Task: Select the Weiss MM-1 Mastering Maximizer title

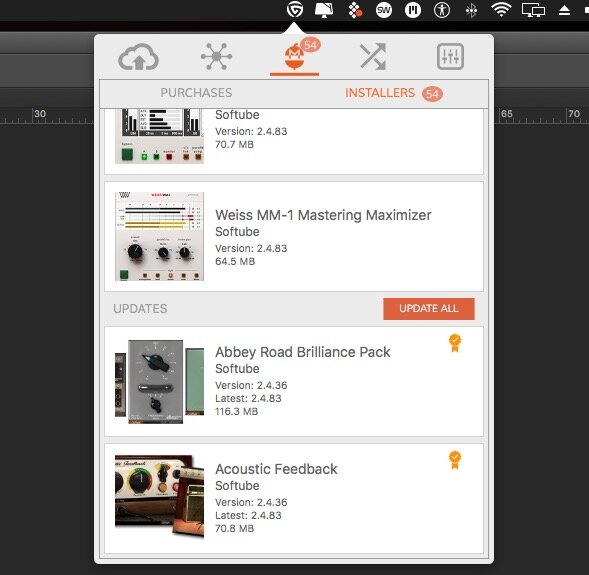Action: point(323,215)
